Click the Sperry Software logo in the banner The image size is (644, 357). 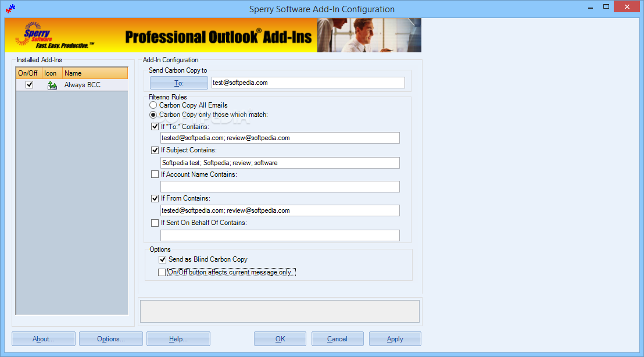(x=54, y=35)
